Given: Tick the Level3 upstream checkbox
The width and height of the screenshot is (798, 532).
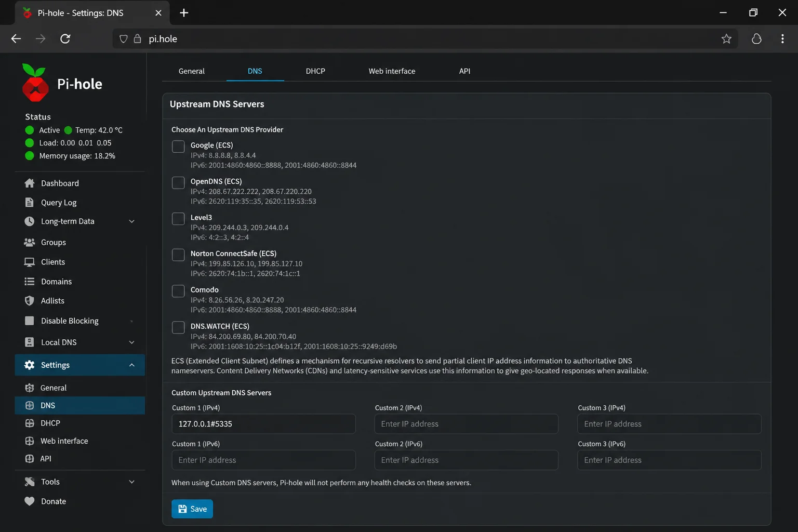Looking at the screenshot, I should pos(178,219).
